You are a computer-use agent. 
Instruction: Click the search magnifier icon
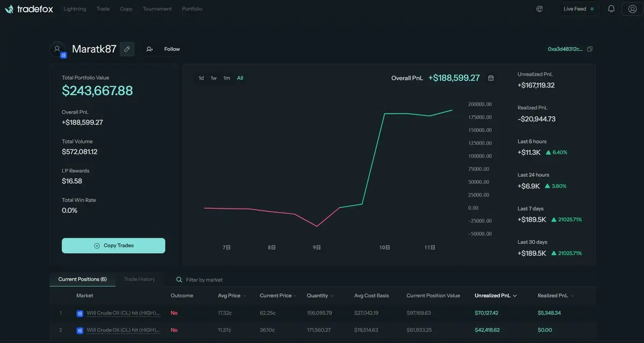[x=179, y=280]
